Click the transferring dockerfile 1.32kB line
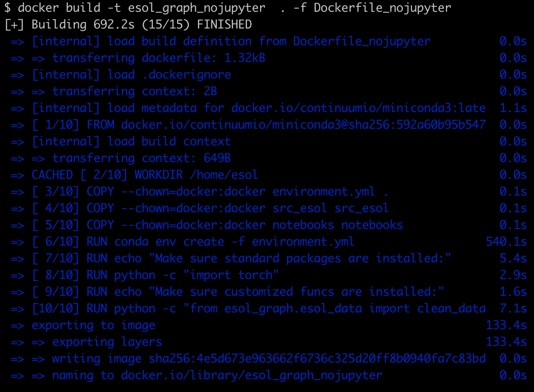Image resolution: width=534 pixels, height=392 pixels. point(268,58)
